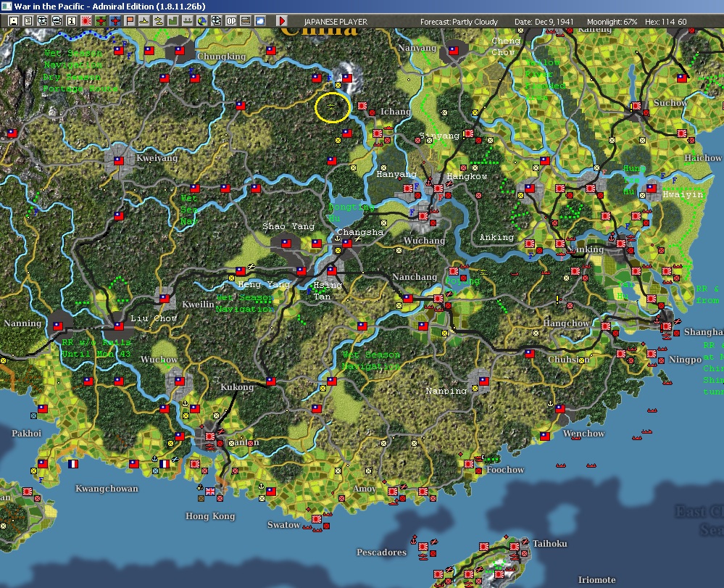Select the Japanese unit at Suchow
The height and width of the screenshot is (588, 724).
pos(636,106)
